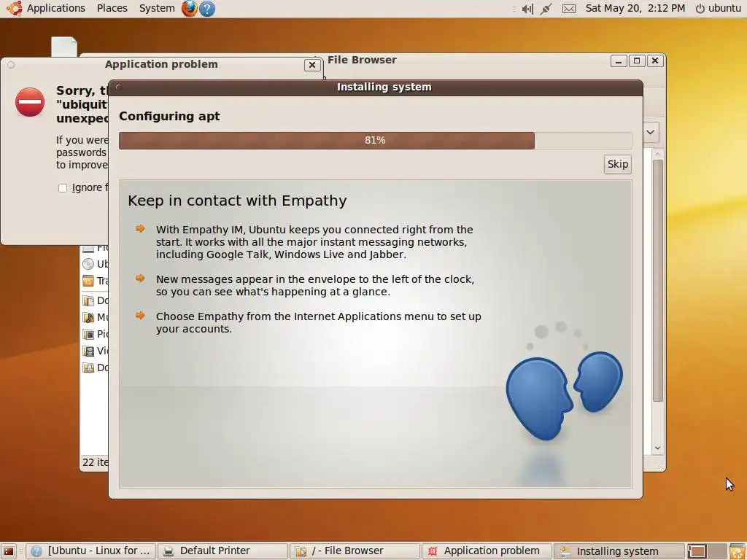Click the File Browser vertical scrollbar thumb
Screen dimensions: 747x560
pyautogui.click(x=657, y=281)
